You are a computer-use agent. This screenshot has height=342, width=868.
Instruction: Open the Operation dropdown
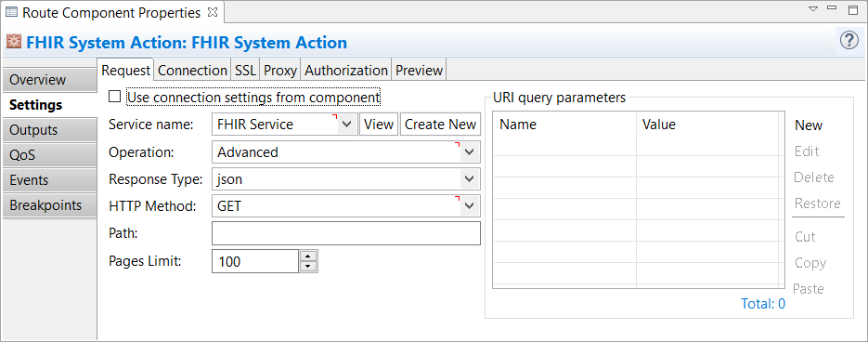[470, 151]
